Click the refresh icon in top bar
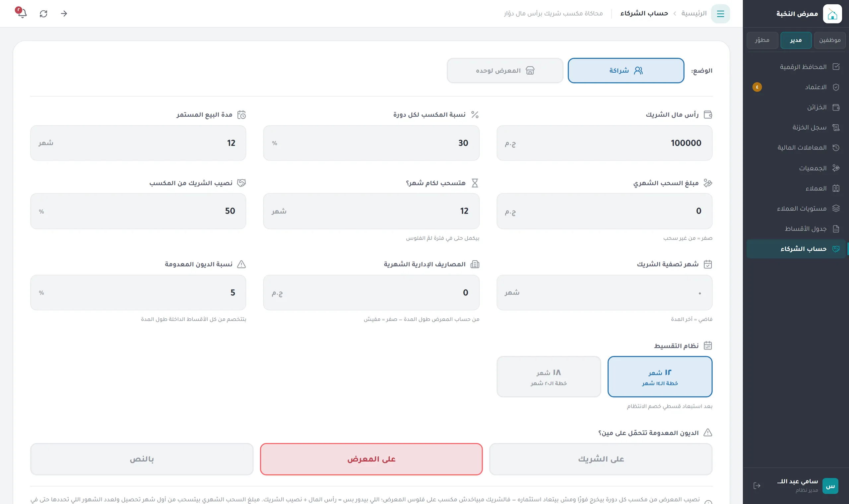Screen dimensions: 849x504 click(43, 14)
